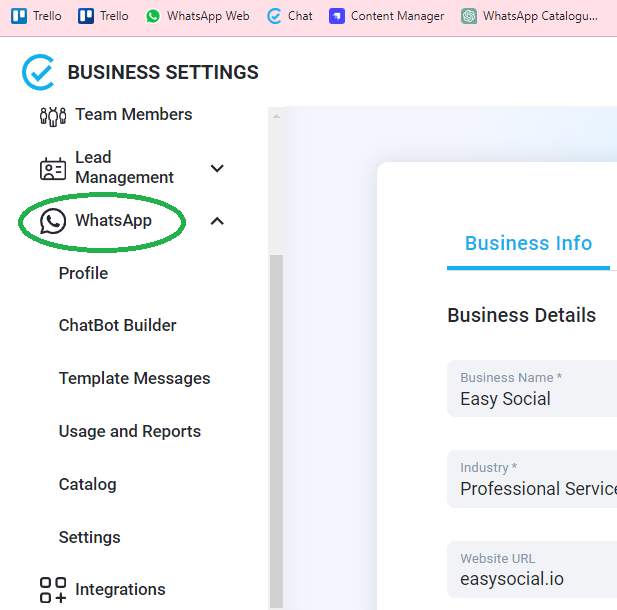Expand the Lead Management chevron
617x610 pixels.
[217, 168]
